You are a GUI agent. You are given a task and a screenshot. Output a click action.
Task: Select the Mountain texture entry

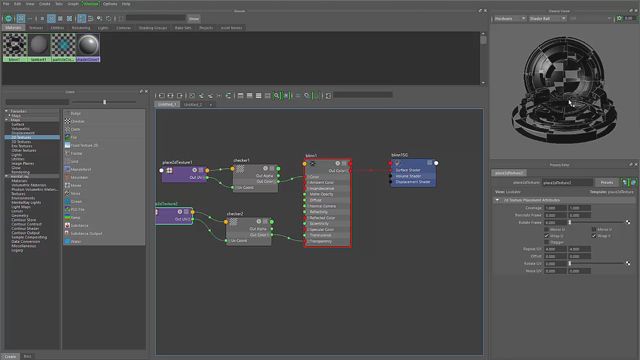(76, 178)
